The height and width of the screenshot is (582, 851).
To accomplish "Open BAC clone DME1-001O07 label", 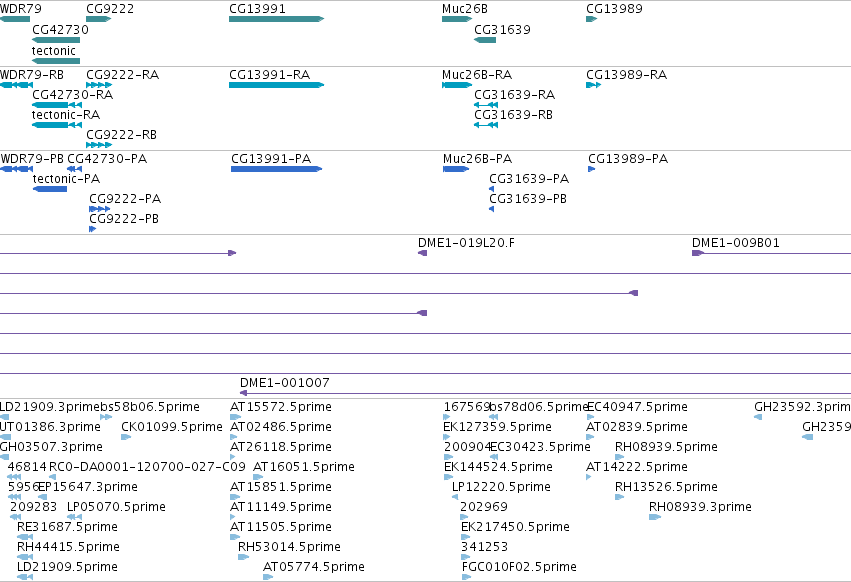I will (284, 383).
